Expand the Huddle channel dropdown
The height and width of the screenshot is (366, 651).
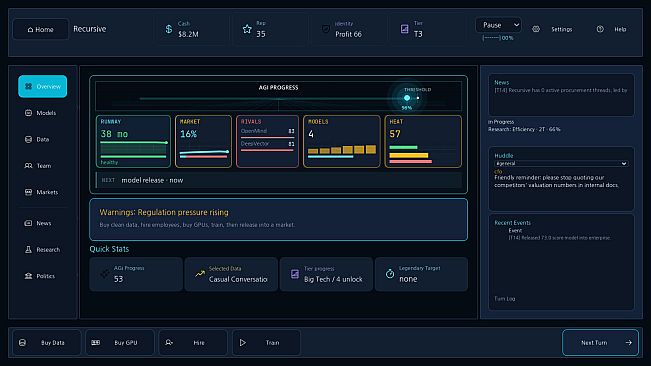(561, 163)
